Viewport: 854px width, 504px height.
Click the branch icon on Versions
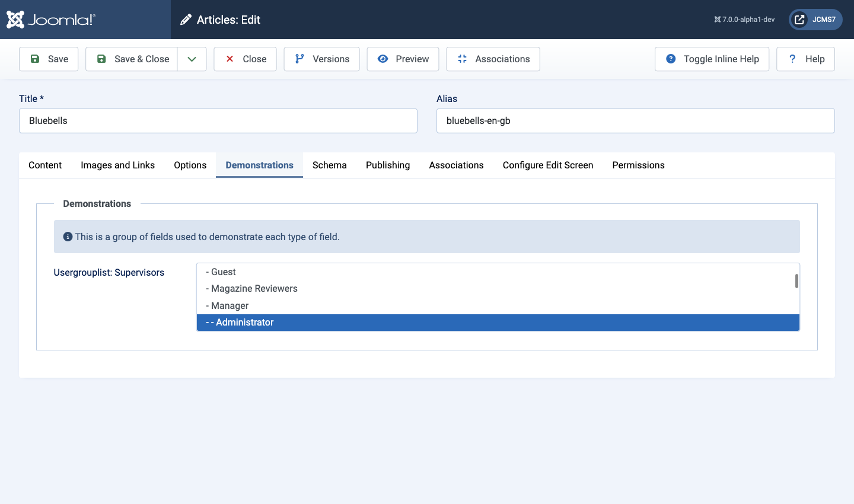pos(299,59)
